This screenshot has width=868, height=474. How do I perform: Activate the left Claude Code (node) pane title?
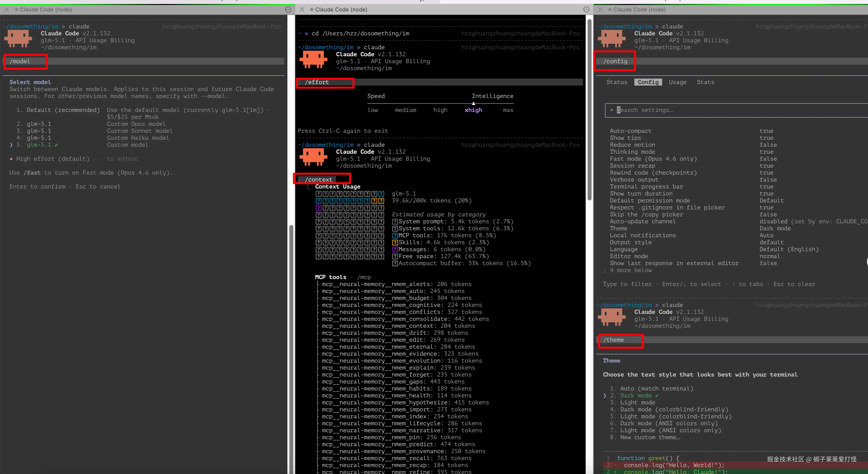click(43, 9)
